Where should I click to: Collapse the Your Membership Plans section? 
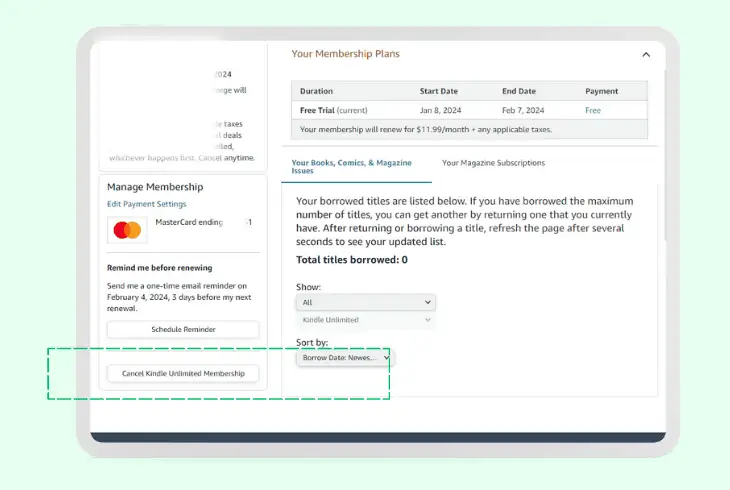[x=646, y=54]
